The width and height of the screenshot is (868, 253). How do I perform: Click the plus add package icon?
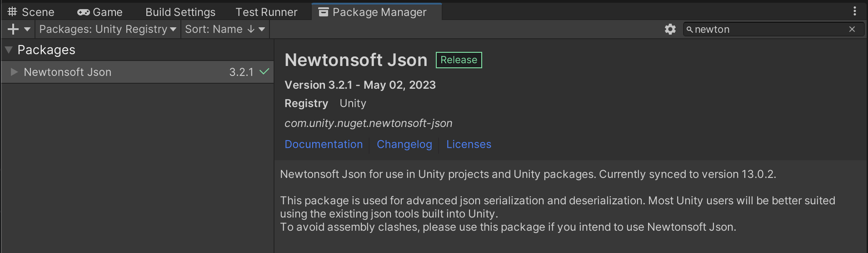(13, 29)
